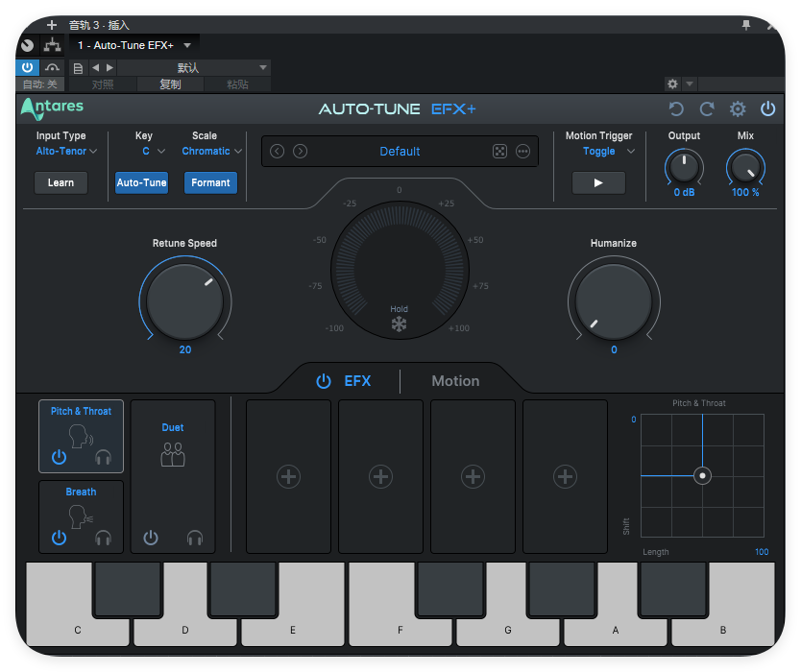Viewport: 801px width, 672px height.
Task: Toggle Breath effect power
Action: [x=60, y=538]
